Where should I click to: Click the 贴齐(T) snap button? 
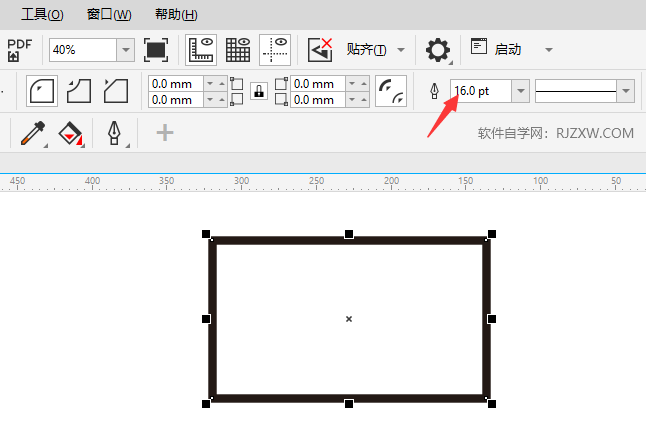[366, 50]
